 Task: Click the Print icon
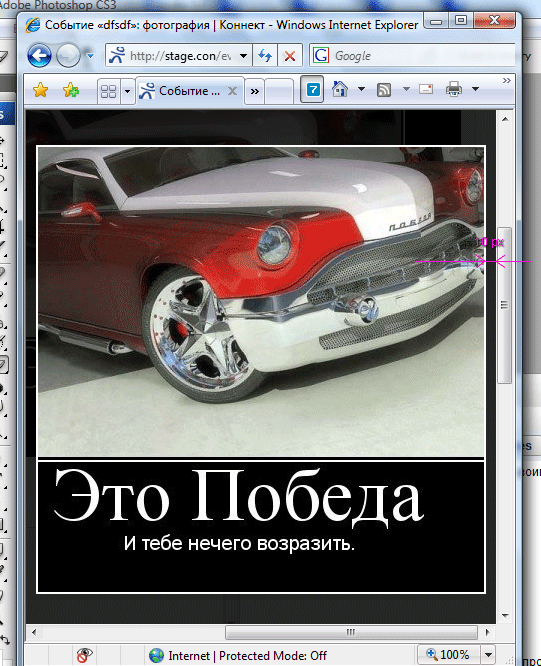click(x=454, y=89)
